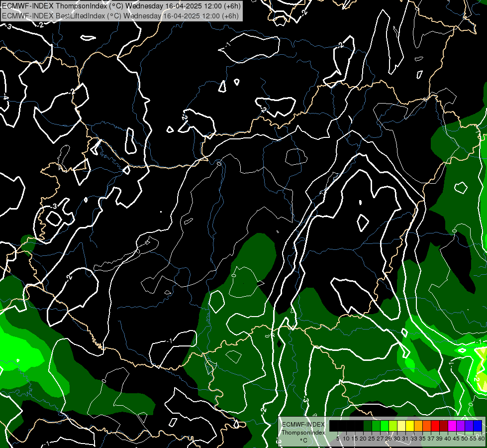
Task: Click legend scale value 25
Action: point(372,439)
